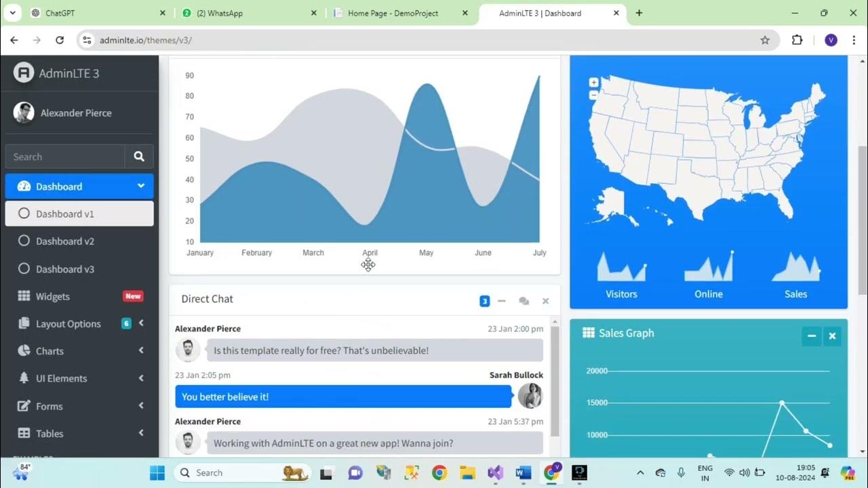Click the Visitors sparkline chart
This screenshot has height=488, width=868.
click(621, 268)
